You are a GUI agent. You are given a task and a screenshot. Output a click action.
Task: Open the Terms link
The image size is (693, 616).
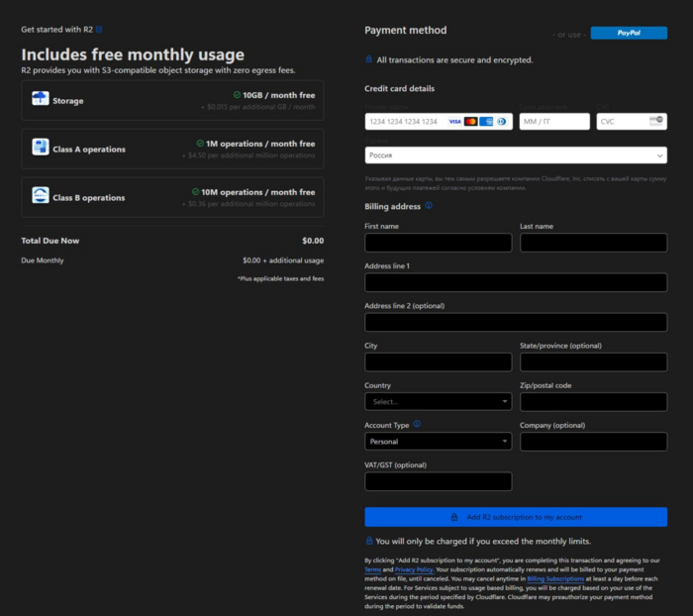[372, 570]
